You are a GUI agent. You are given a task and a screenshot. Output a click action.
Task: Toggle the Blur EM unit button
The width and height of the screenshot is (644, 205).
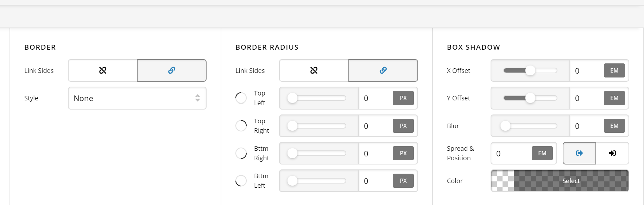tap(614, 126)
